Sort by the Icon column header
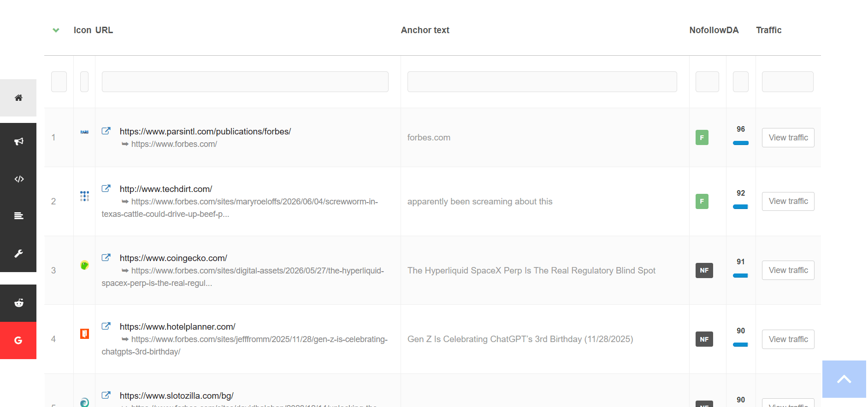868x407 pixels. (x=83, y=30)
